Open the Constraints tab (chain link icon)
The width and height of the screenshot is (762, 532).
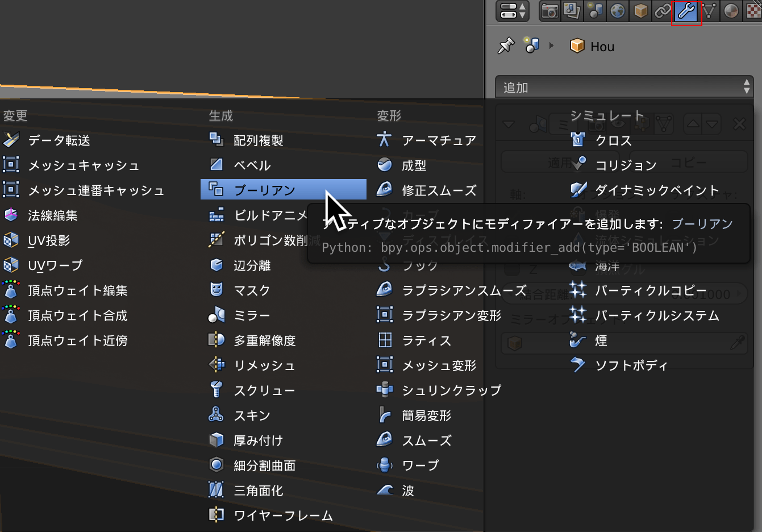pos(663,11)
